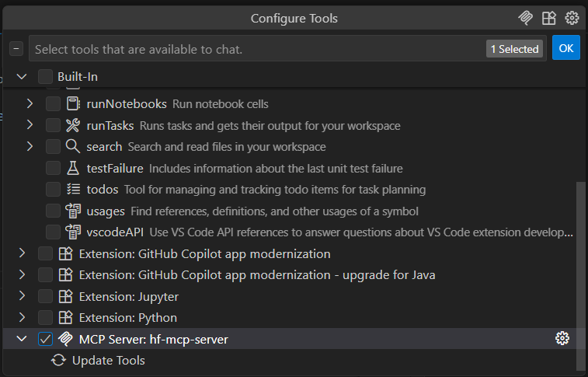Image resolution: width=588 pixels, height=377 pixels.
Task: Enable the testFailure tool checkbox
Action: pos(53,168)
